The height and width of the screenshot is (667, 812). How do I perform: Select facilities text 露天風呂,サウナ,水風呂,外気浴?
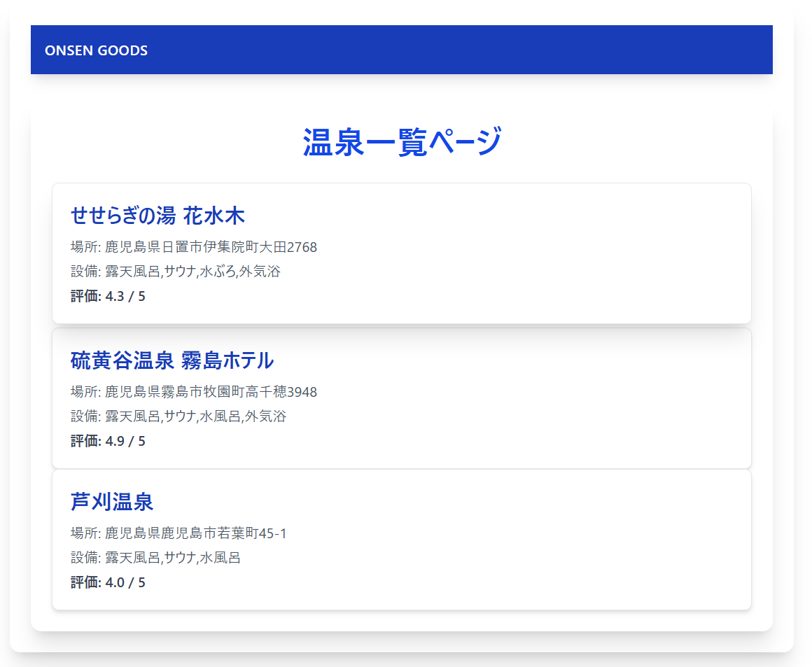pyautogui.click(x=196, y=416)
